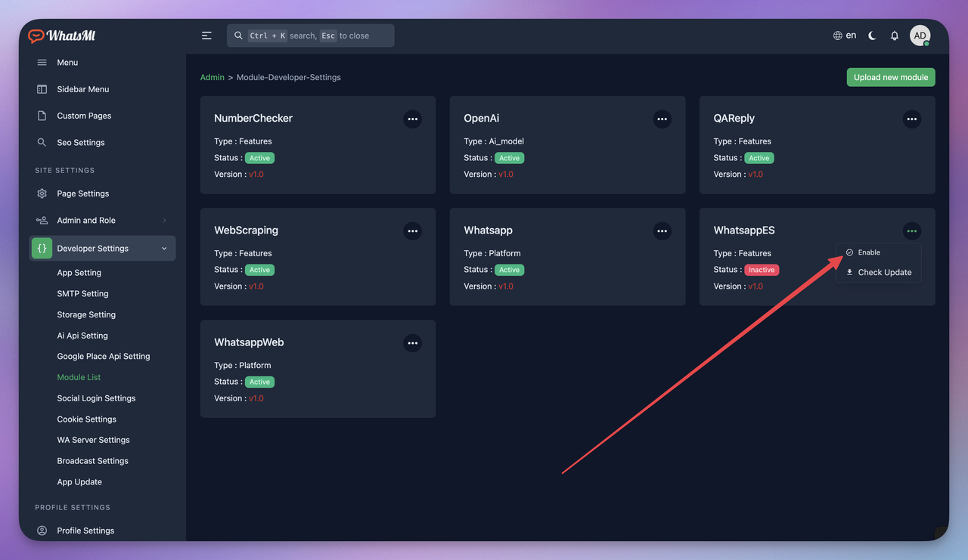Focus the Ctrl + K search field
The image size is (968, 560).
tap(310, 36)
